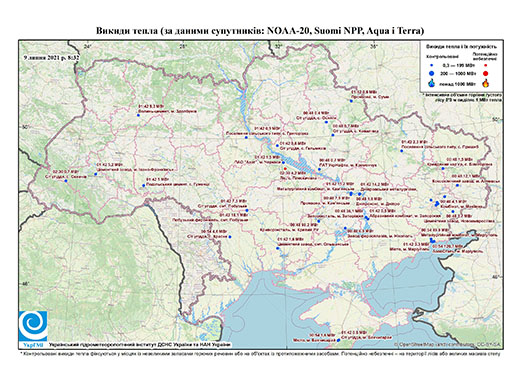Image resolution: width=520 pixels, height=368 pixels.
Task: Select the blue marker at Zdolbuniv cement plant
Action: tap(138, 115)
